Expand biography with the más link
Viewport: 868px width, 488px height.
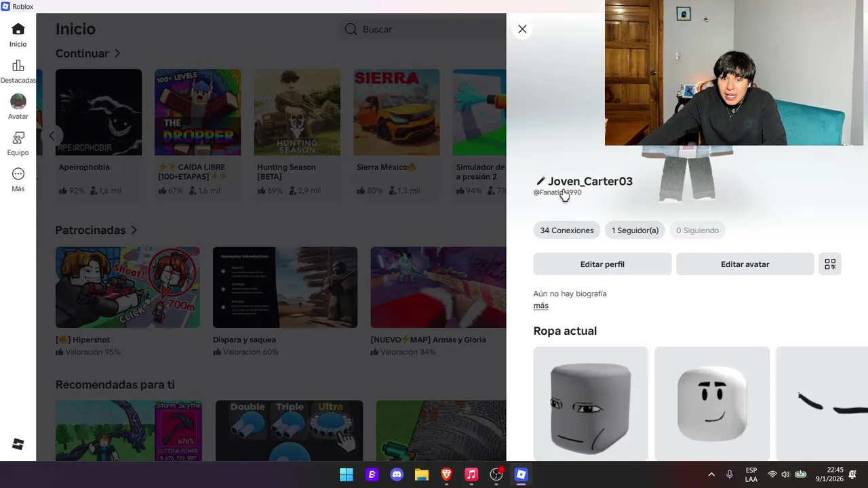[x=540, y=306]
